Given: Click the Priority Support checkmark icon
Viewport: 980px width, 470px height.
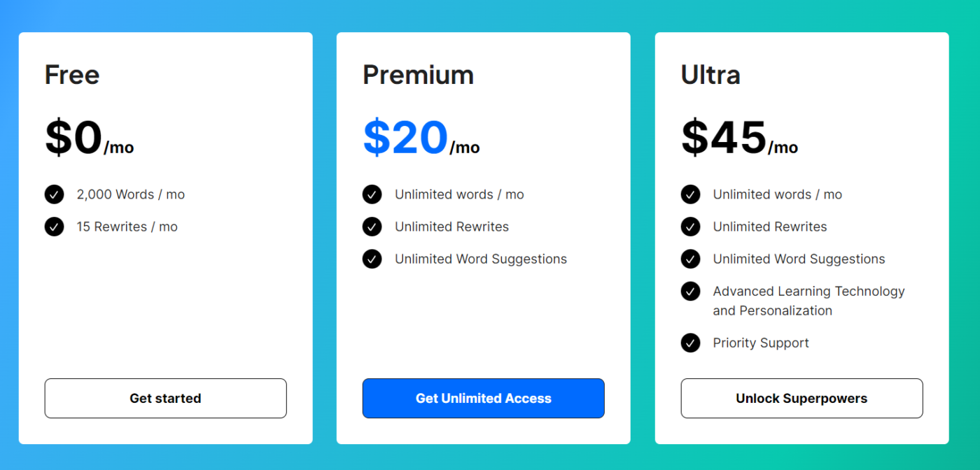Looking at the screenshot, I should tap(690, 343).
